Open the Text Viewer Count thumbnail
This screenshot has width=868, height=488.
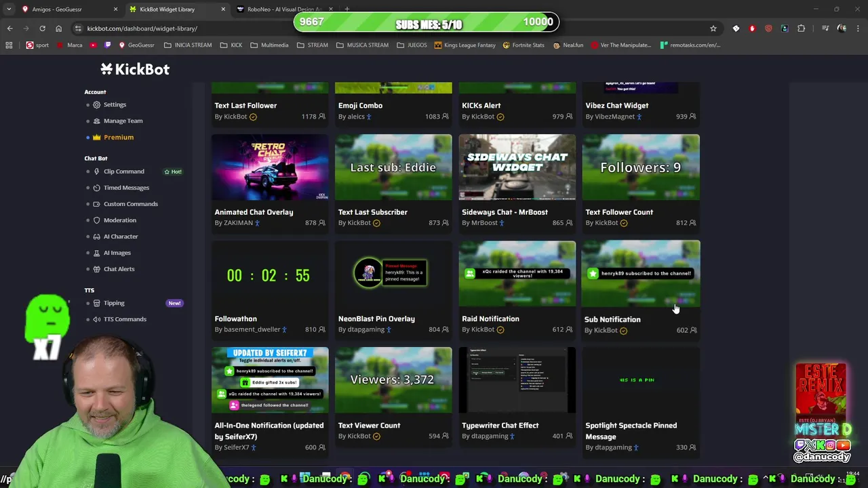tap(393, 380)
